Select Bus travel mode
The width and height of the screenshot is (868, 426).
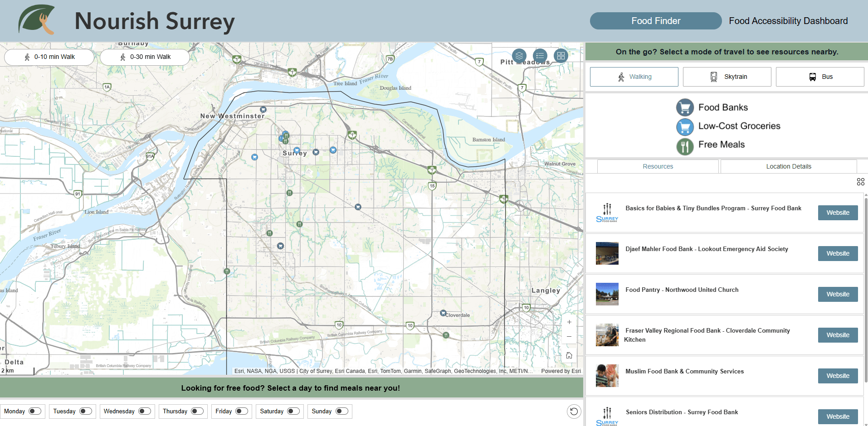click(x=820, y=77)
